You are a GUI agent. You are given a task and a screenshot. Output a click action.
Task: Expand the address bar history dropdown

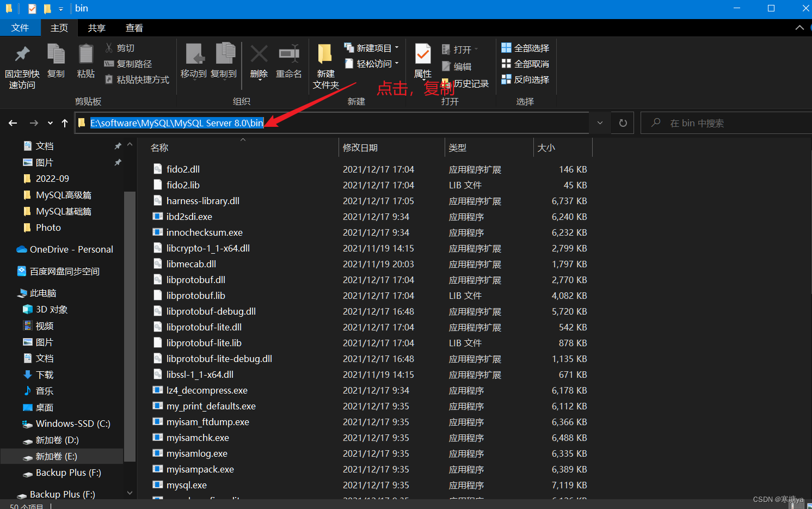pyautogui.click(x=600, y=123)
